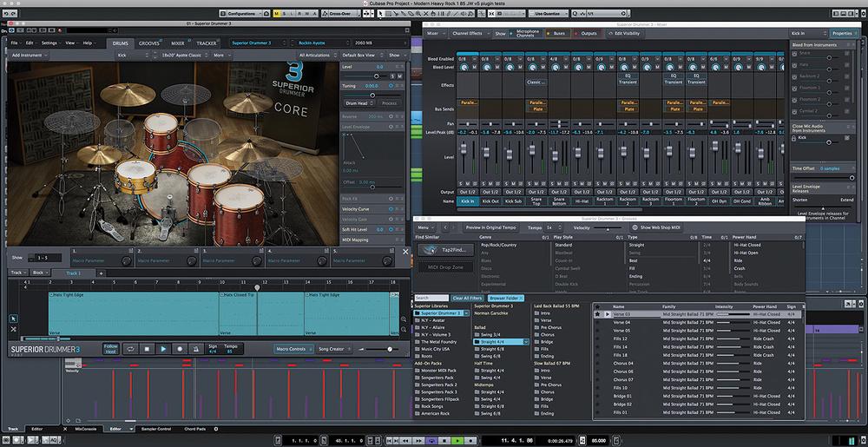Image resolution: width=868 pixels, height=447 pixels.
Task: Open the Default Box View dropdown
Action: [x=361, y=56]
